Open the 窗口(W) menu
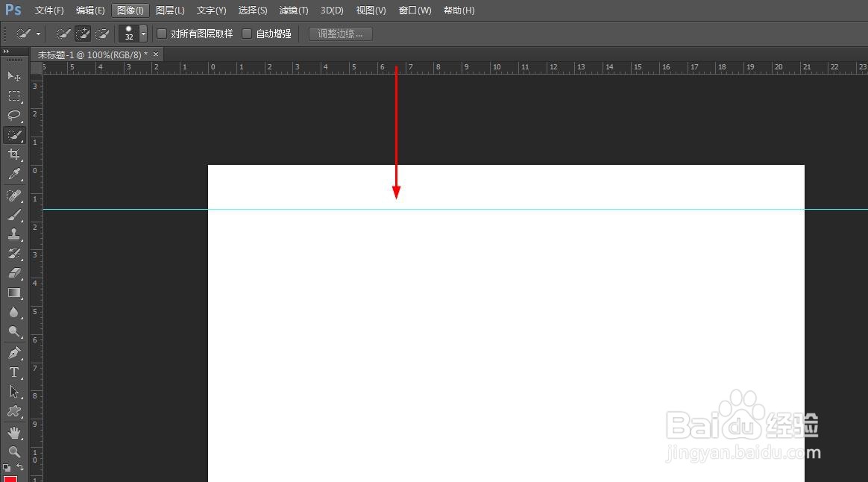Viewport: 868px width, 482px height. tap(415, 10)
